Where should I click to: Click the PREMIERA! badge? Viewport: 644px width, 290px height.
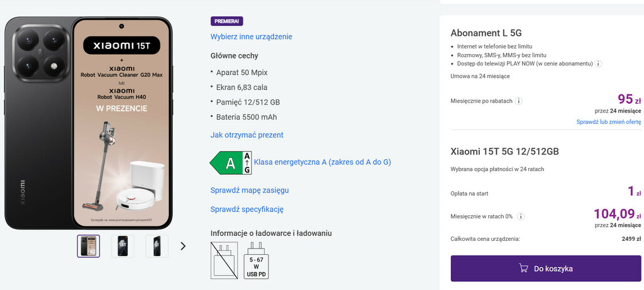pos(226,21)
